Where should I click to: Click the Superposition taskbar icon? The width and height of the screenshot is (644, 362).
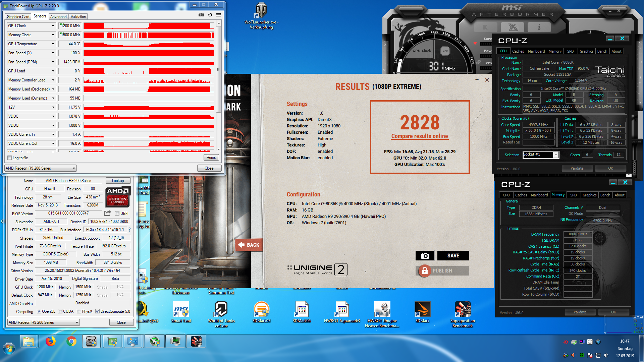click(196, 342)
